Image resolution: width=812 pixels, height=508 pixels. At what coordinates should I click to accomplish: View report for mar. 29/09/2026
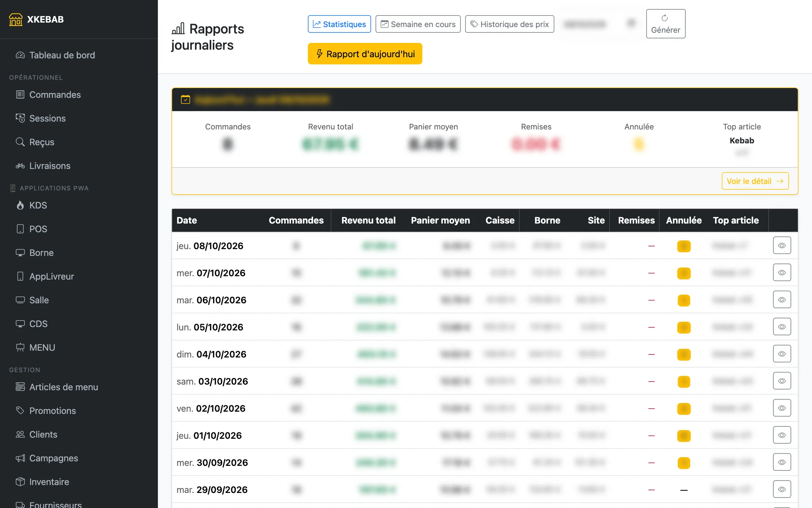(782, 490)
